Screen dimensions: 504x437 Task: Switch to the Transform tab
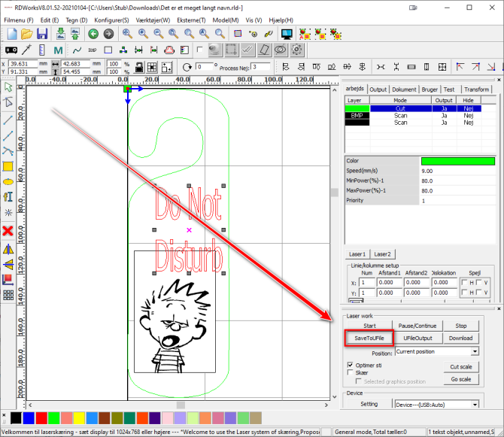click(x=476, y=90)
